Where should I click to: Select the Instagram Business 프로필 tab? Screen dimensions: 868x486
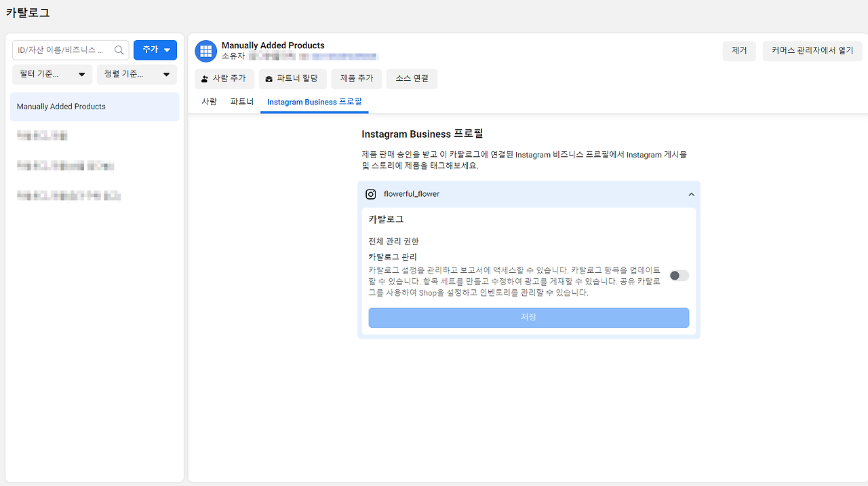click(x=315, y=102)
